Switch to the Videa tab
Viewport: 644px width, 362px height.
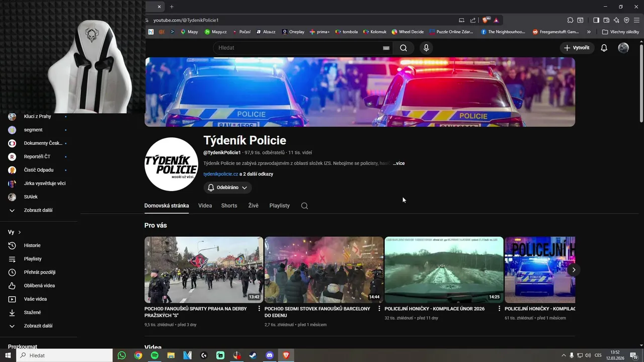(205, 206)
